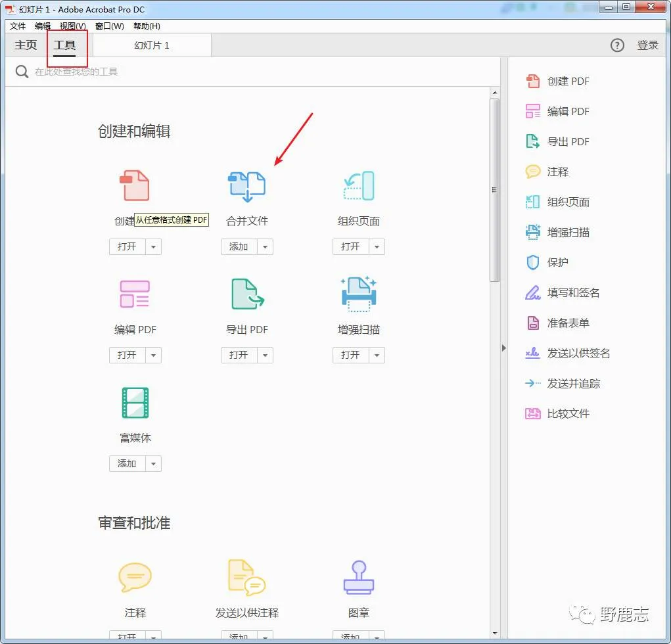This screenshot has height=644, width=671.
Task: Select the Combine Files (合并文件) icon
Action: pyautogui.click(x=247, y=187)
